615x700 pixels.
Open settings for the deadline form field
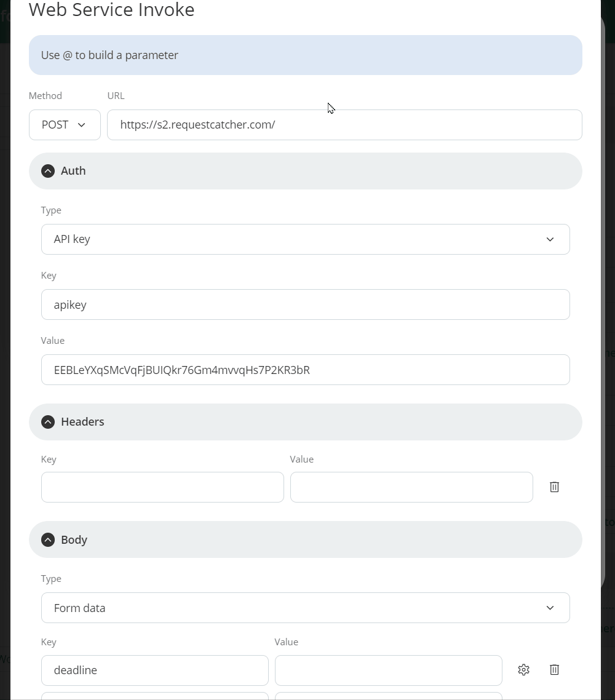[523, 670]
